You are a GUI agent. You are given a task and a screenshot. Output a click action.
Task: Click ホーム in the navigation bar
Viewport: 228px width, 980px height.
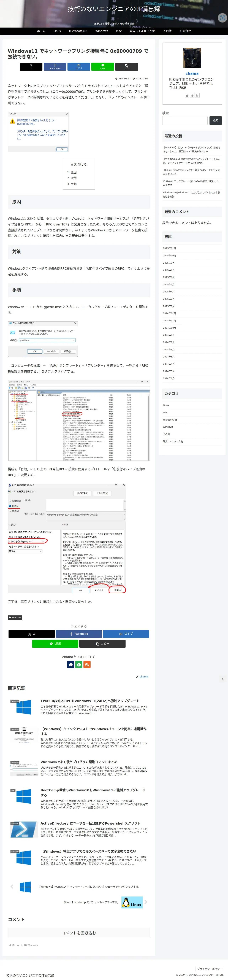point(41,31)
